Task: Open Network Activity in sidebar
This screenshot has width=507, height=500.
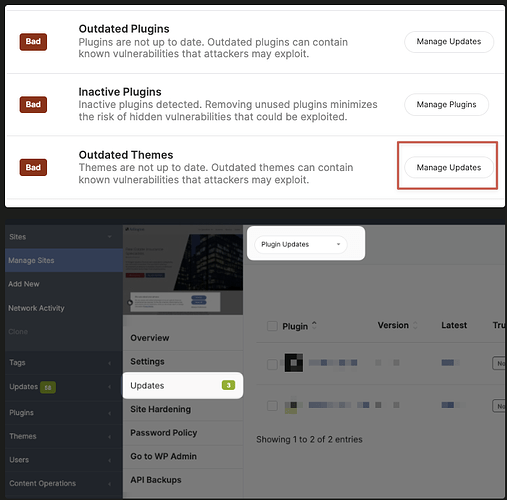Action: pyautogui.click(x=36, y=308)
